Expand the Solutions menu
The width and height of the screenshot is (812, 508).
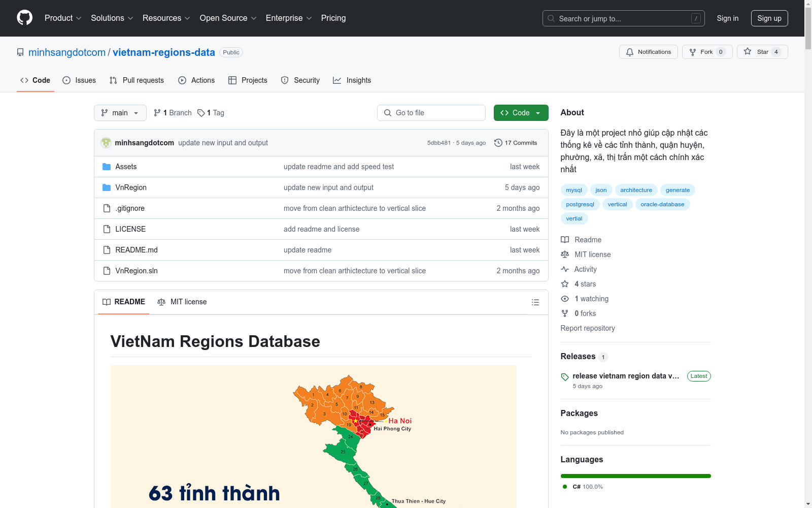point(112,18)
